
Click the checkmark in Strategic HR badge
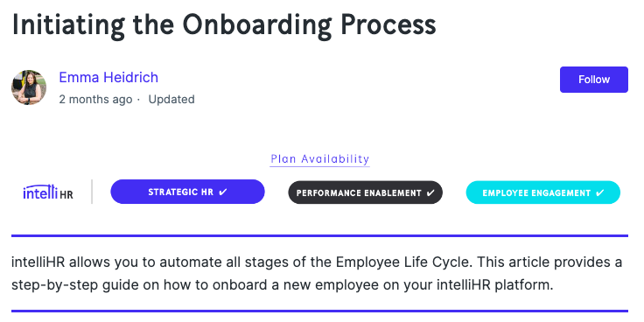pyautogui.click(x=223, y=192)
